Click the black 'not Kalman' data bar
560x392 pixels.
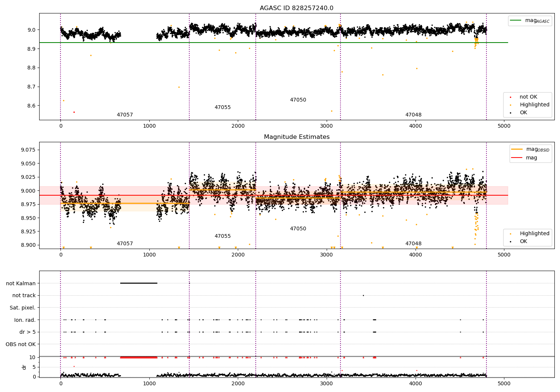coord(139,283)
